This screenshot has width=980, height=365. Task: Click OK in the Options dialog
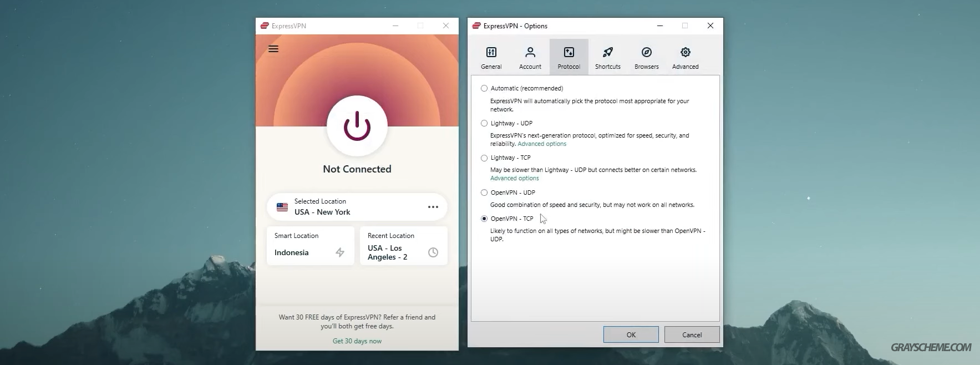click(631, 334)
